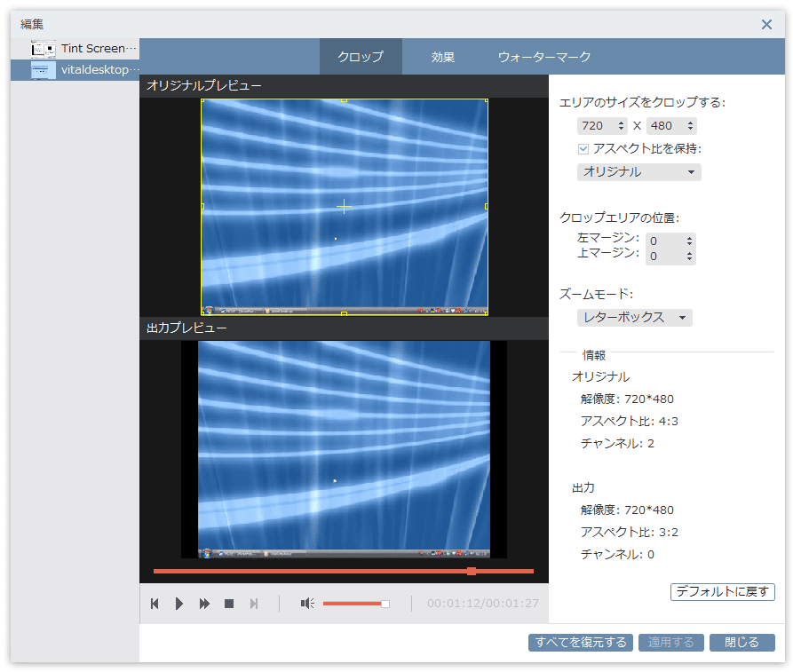Switch to the ウォーターマーク tab
Screen dimensions: 793x672
click(x=544, y=57)
